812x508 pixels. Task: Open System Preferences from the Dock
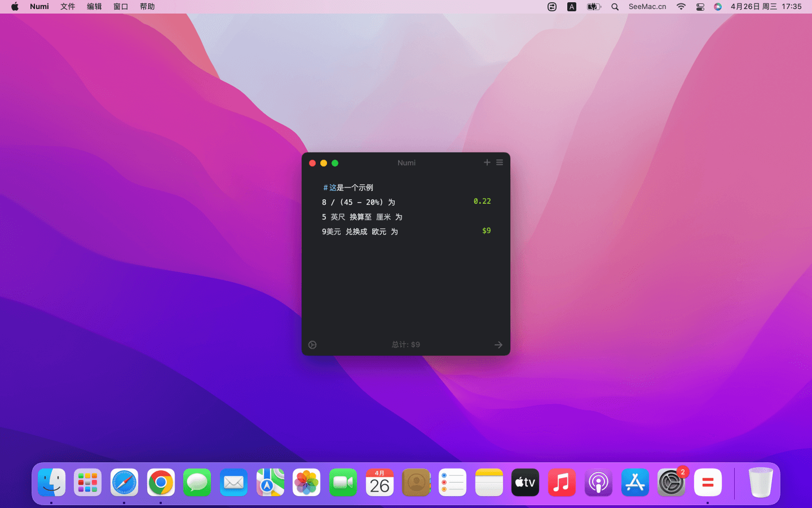point(671,483)
